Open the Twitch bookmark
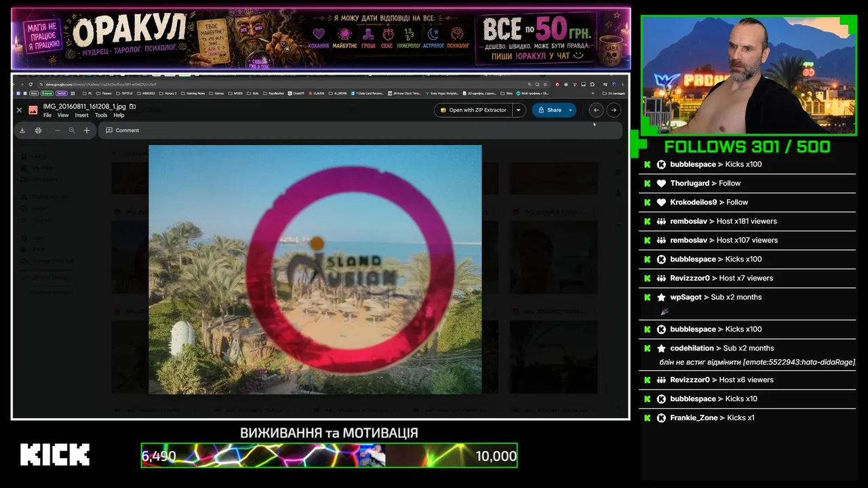The height and width of the screenshot is (488, 868). [x=62, y=93]
